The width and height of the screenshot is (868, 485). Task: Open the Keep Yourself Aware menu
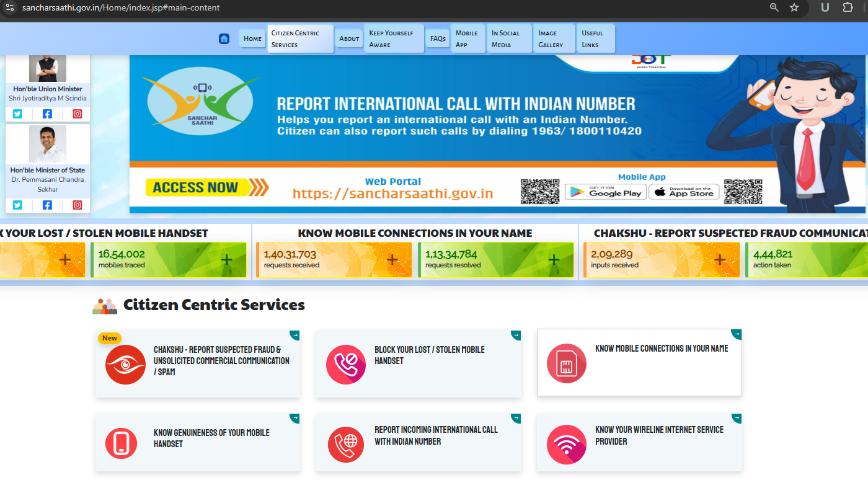coord(393,38)
